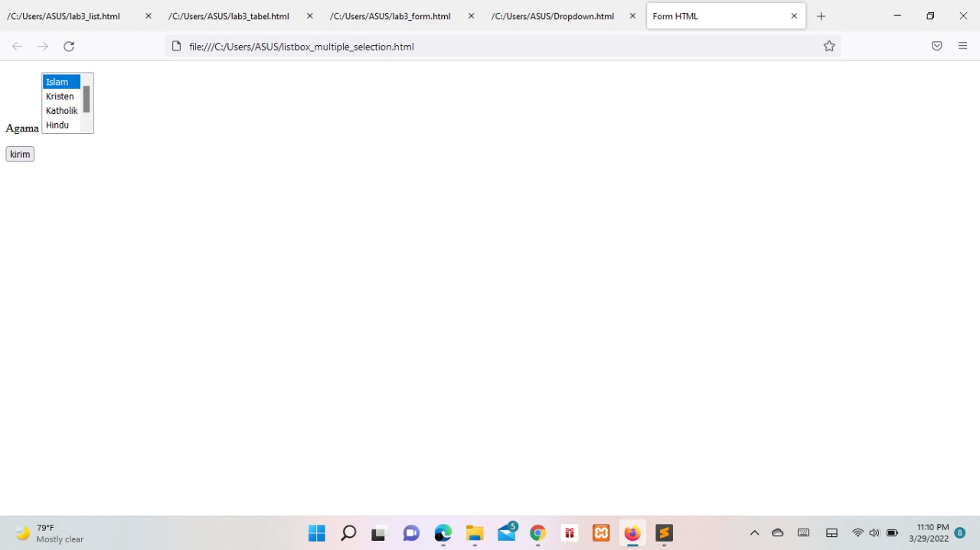Viewport: 980px width, 550px height.
Task: Show hidden system tray icons
Action: coord(754,533)
